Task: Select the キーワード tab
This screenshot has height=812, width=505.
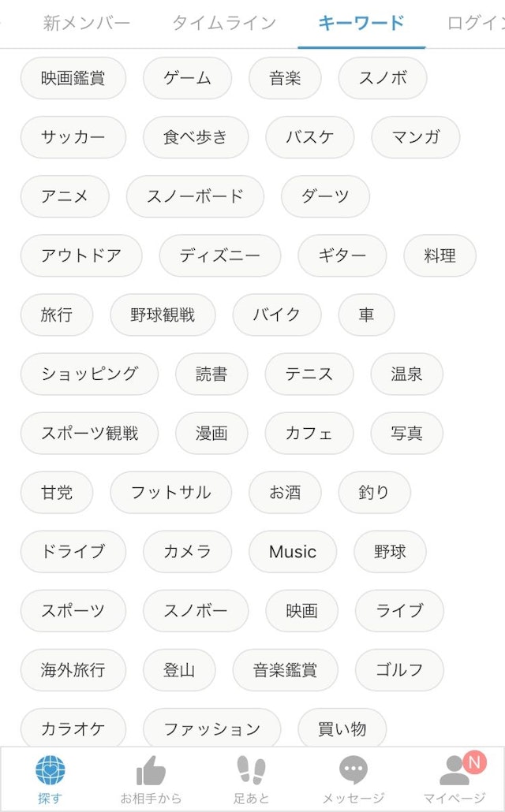Action: [361, 23]
